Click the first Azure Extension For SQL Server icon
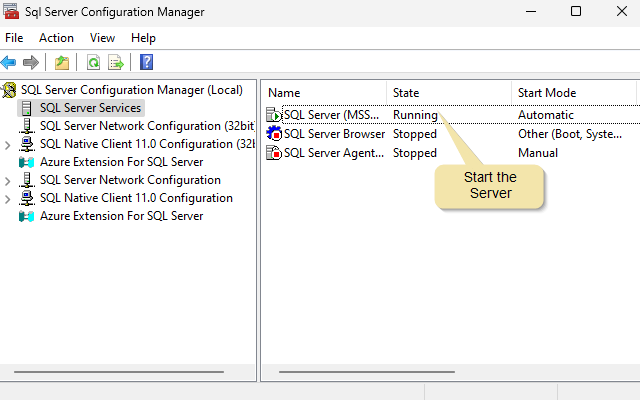Viewport: 640px width, 400px height. click(27, 162)
